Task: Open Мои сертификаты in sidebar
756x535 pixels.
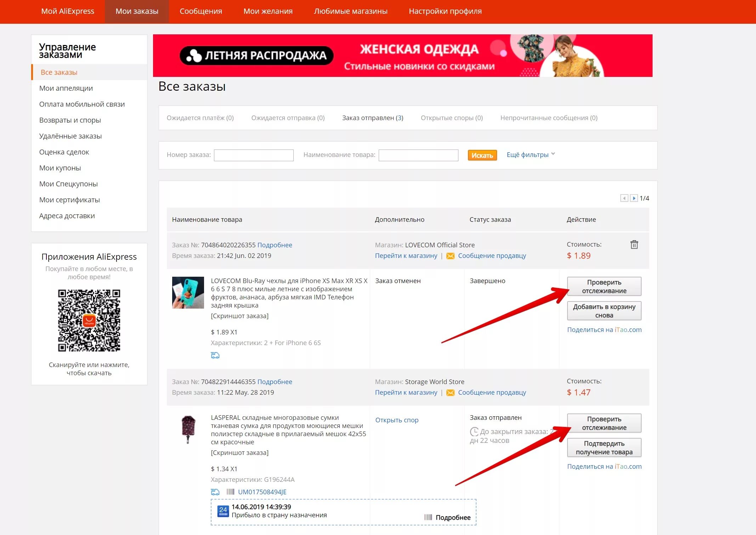Action: tap(69, 200)
